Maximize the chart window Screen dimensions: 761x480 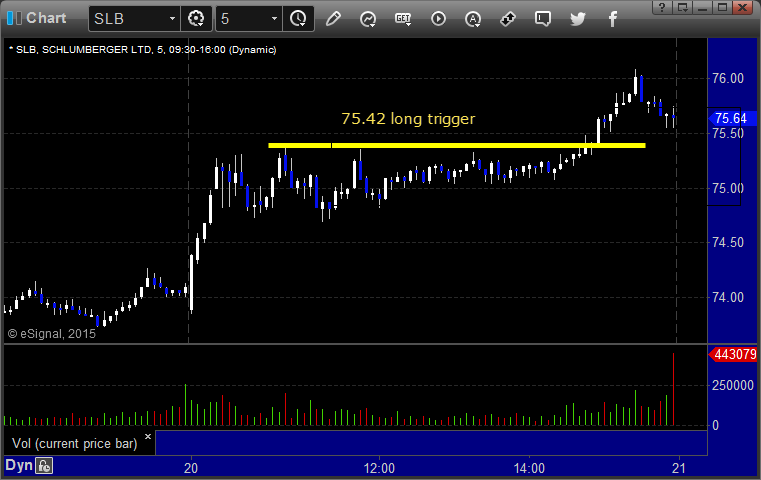click(x=722, y=7)
